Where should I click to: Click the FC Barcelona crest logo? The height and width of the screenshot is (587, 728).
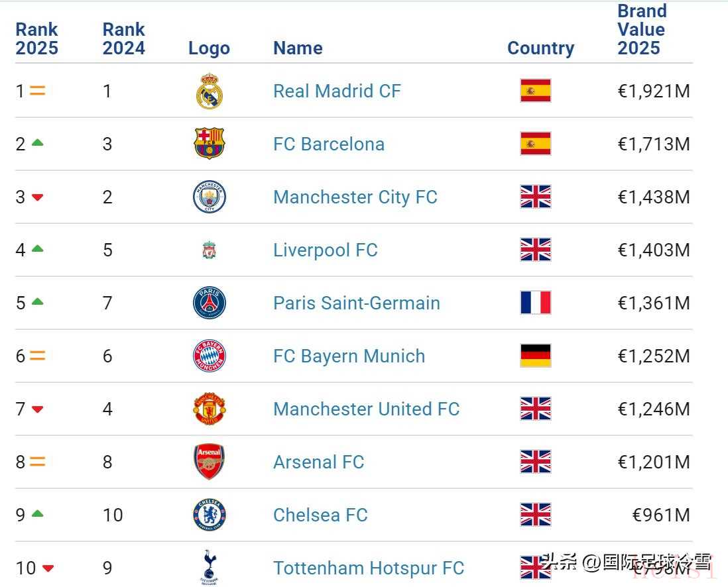coord(210,144)
